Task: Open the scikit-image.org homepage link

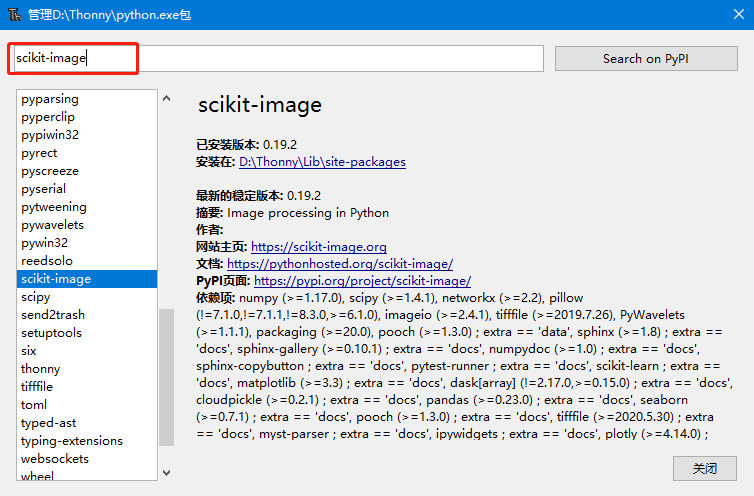Action: click(x=318, y=246)
